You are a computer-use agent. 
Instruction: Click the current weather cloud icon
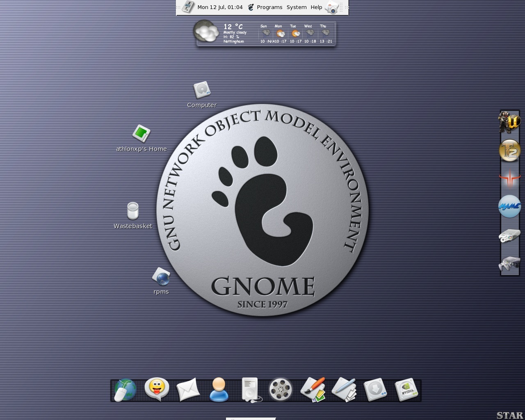(206, 31)
